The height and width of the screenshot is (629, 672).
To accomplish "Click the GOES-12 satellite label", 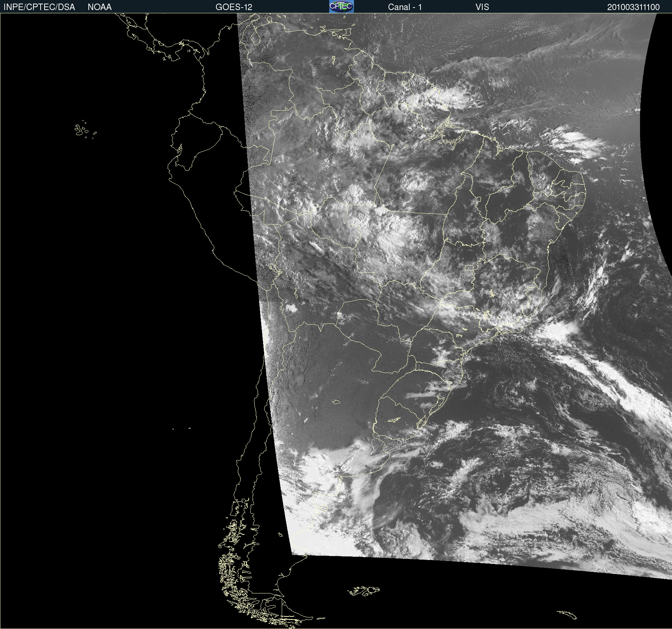I will (x=234, y=7).
